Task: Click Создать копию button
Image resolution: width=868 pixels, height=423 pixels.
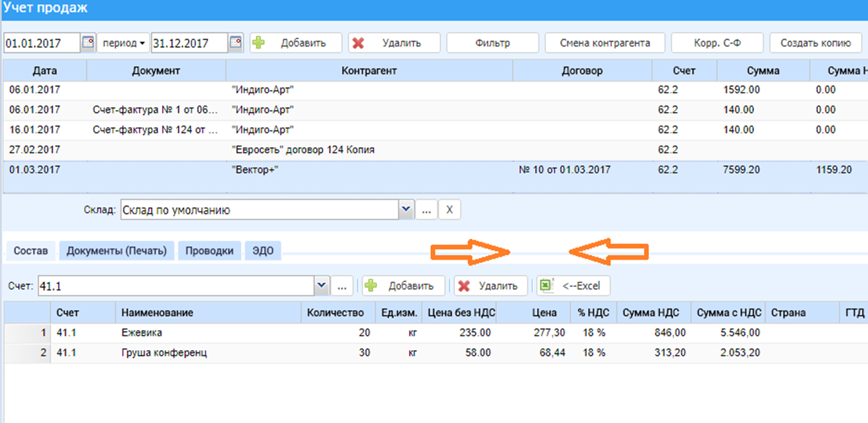Action: click(816, 43)
